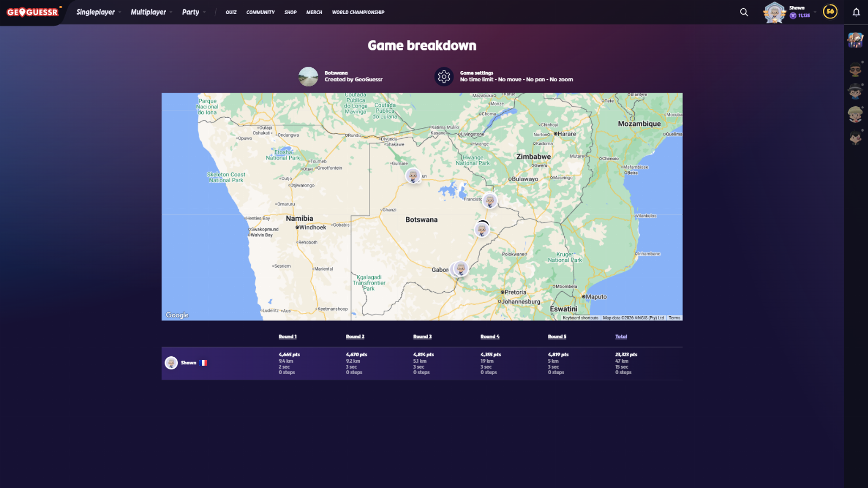Click the notifications bell icon

(x=856, y=12)
